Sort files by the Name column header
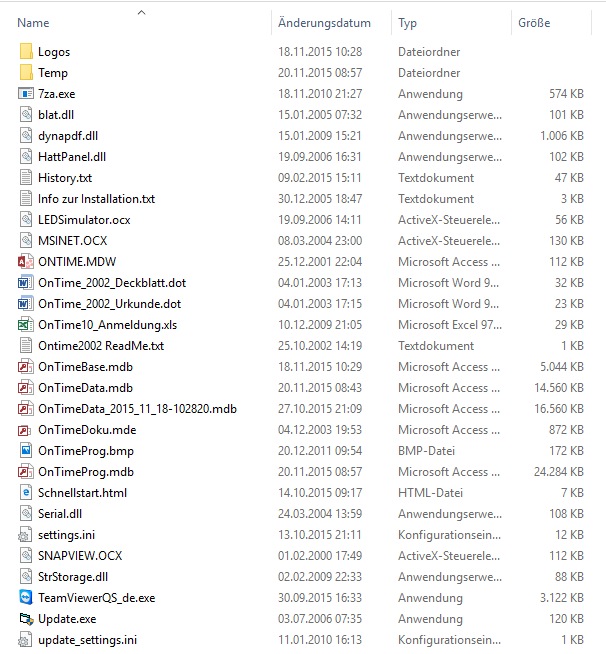Image resolution: width=606 pixels, height=654 pixels. click(33, 23)
